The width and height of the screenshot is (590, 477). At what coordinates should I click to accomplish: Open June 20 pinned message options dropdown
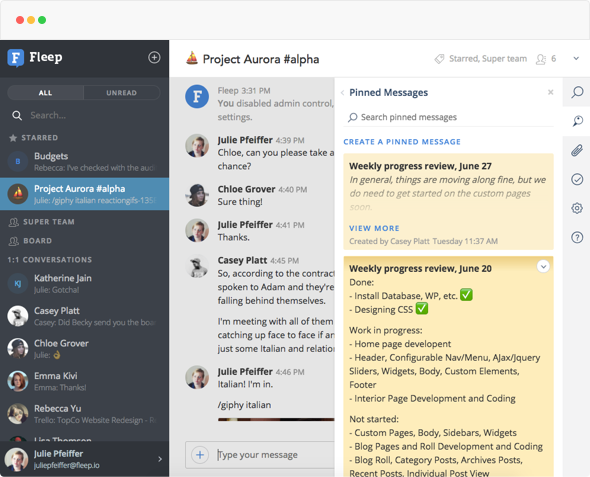(x=543, y=266)
